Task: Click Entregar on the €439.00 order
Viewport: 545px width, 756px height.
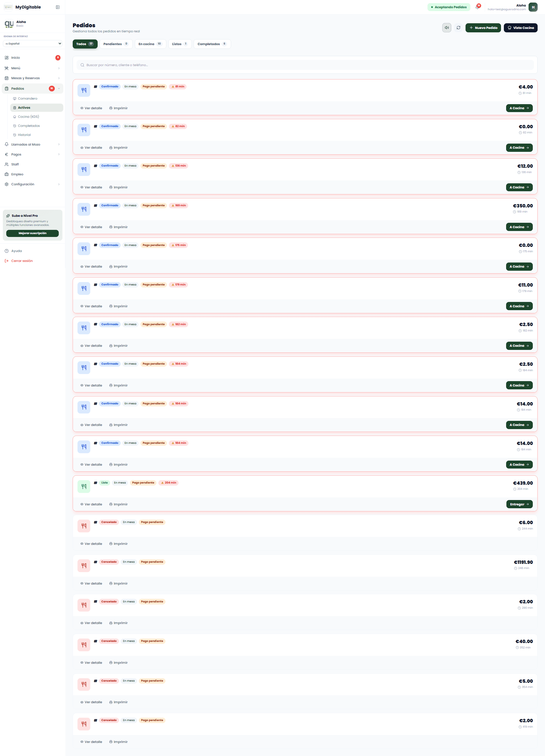Action: [x=519, y=504]
